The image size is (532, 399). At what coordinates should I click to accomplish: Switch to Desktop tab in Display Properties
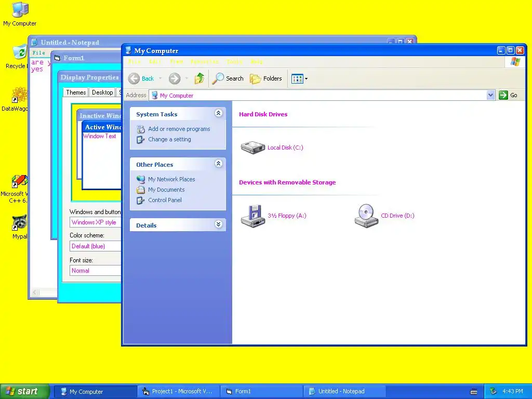[102, 92]
